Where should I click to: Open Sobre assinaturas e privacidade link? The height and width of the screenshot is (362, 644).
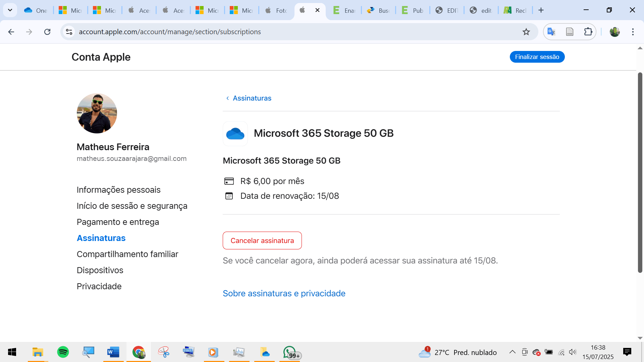[284, 293]
